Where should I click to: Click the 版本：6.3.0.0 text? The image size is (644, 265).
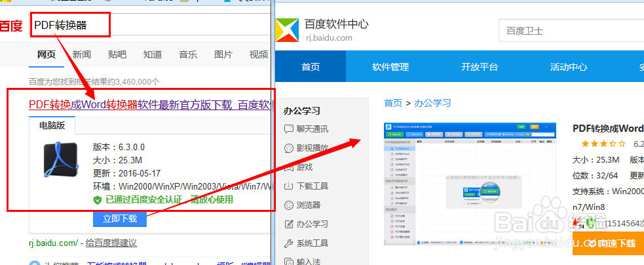(119, 147)
